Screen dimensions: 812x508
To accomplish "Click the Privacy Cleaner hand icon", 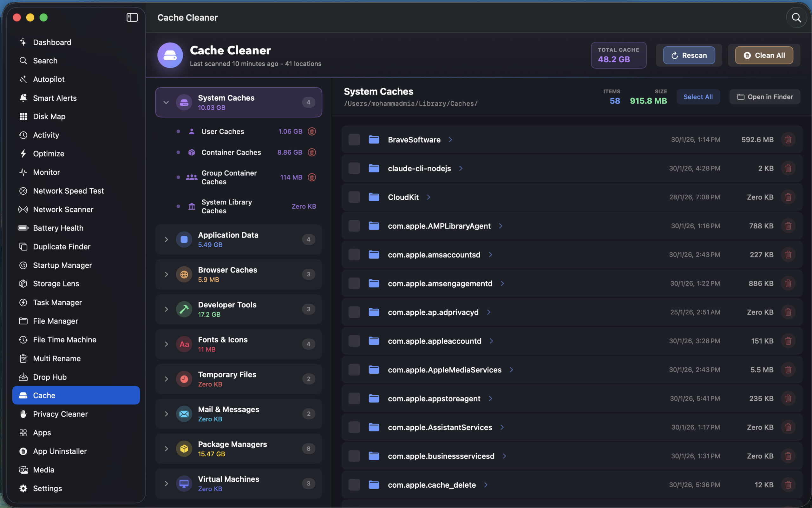I will point(23,414).
